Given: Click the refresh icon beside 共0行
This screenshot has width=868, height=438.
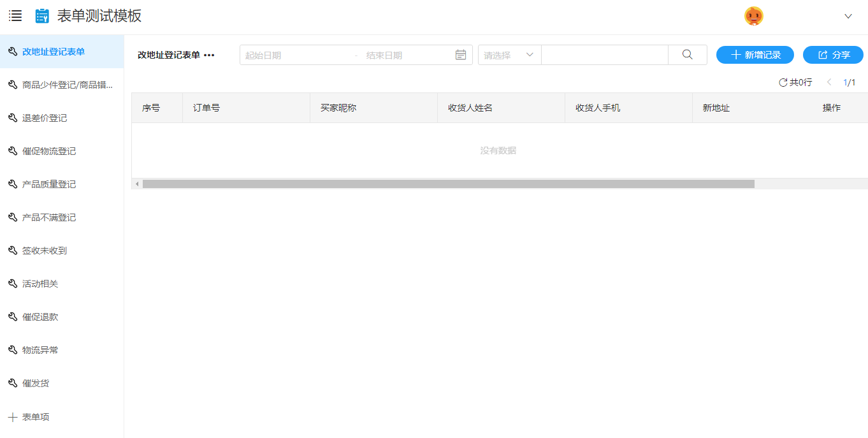Looking at the screenshot, I should [783, 82].
